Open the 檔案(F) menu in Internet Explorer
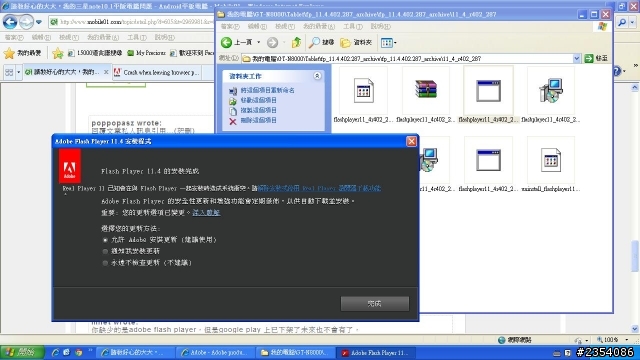 tap(14, 37)
